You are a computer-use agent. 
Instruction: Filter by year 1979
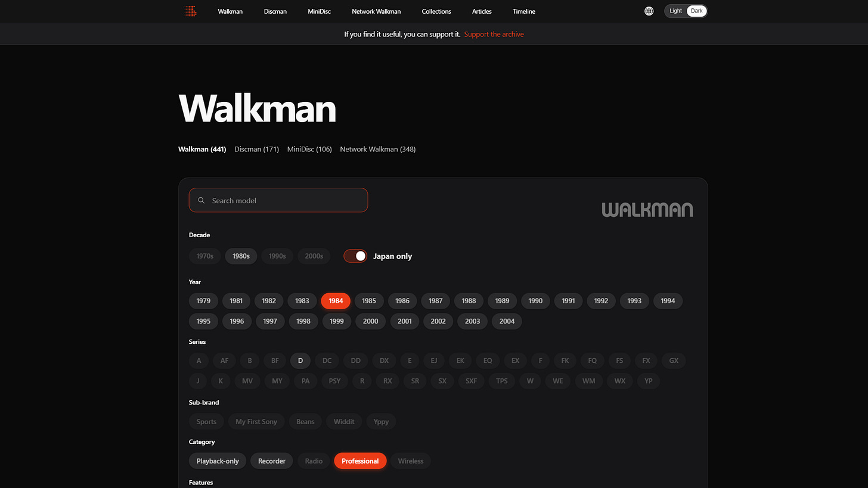[203, 301]
